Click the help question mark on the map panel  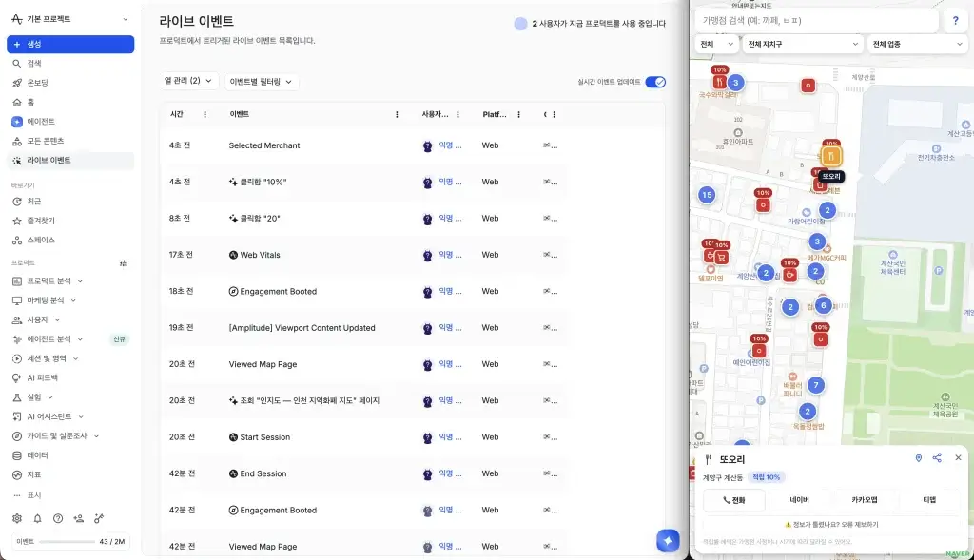(x=955, y=21)
